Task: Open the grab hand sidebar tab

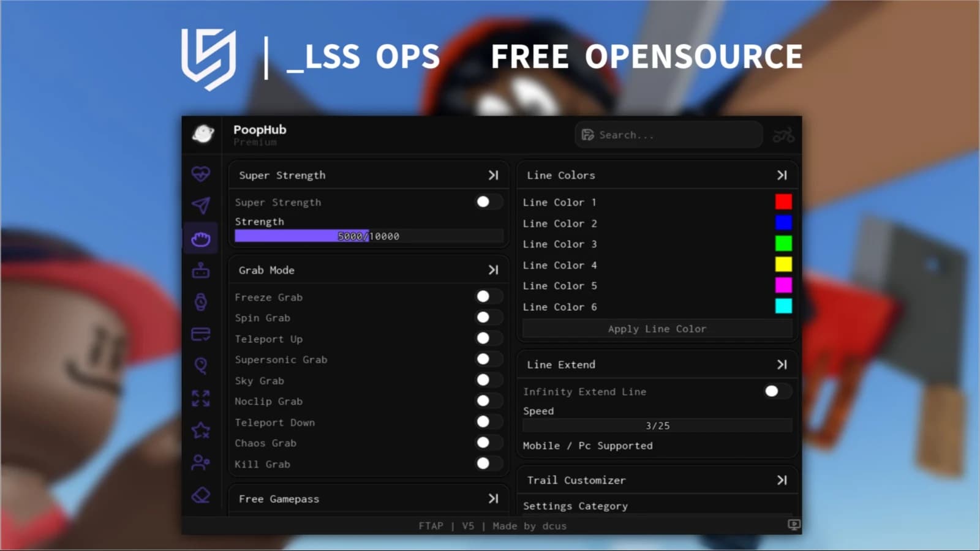Action: [x=201, y=239]
